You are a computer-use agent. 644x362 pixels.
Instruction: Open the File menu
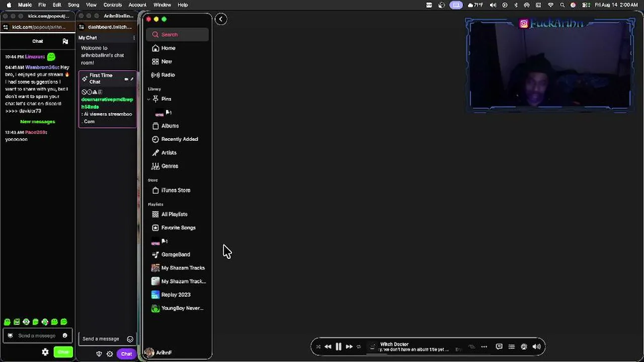tap(42, 5)
